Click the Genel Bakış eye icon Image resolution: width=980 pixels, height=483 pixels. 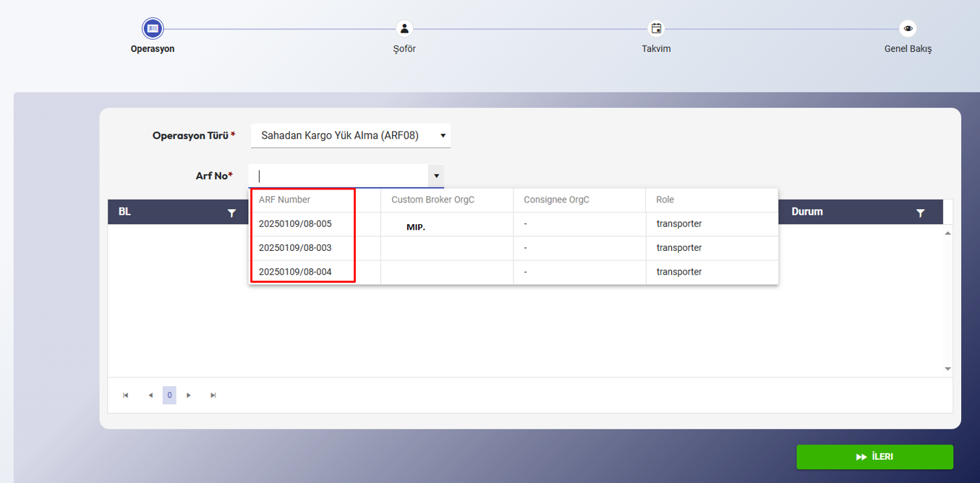908,29
